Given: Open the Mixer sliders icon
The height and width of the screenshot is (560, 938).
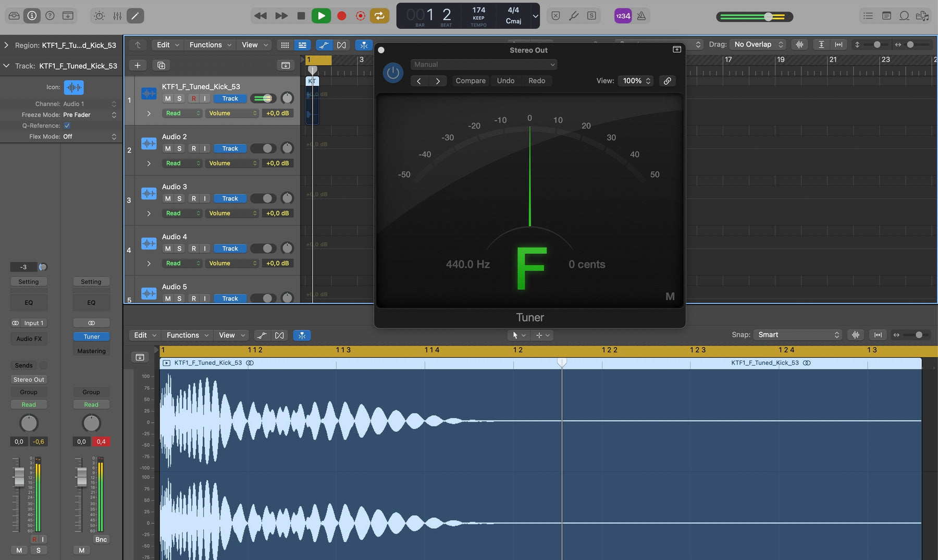Looking at the screenshot, I should [x=117, y=16].
